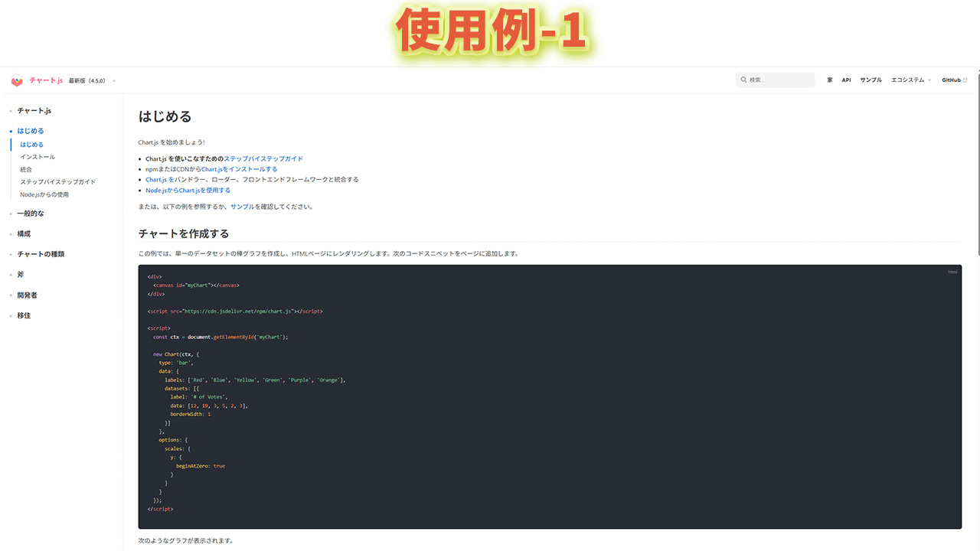Expand the 開発者 sidebar section
The height and width of the screenshot is (551, 980).
click(x=27, y=295)
